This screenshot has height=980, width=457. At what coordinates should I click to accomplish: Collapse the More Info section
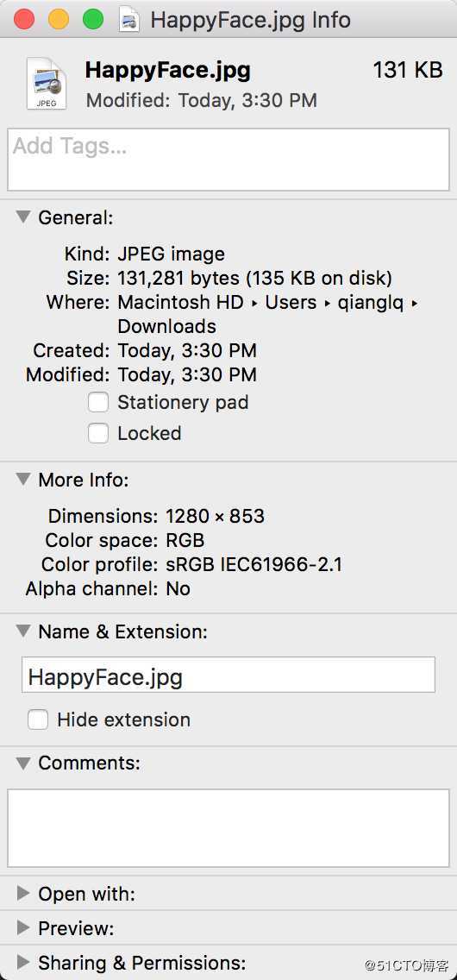(23, 480)
